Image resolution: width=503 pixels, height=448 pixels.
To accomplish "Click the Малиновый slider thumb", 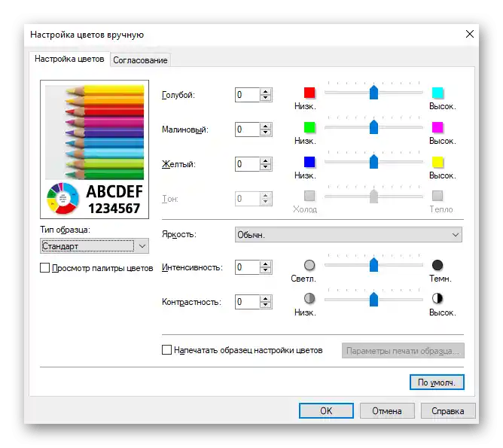I will tap(373, 127).
